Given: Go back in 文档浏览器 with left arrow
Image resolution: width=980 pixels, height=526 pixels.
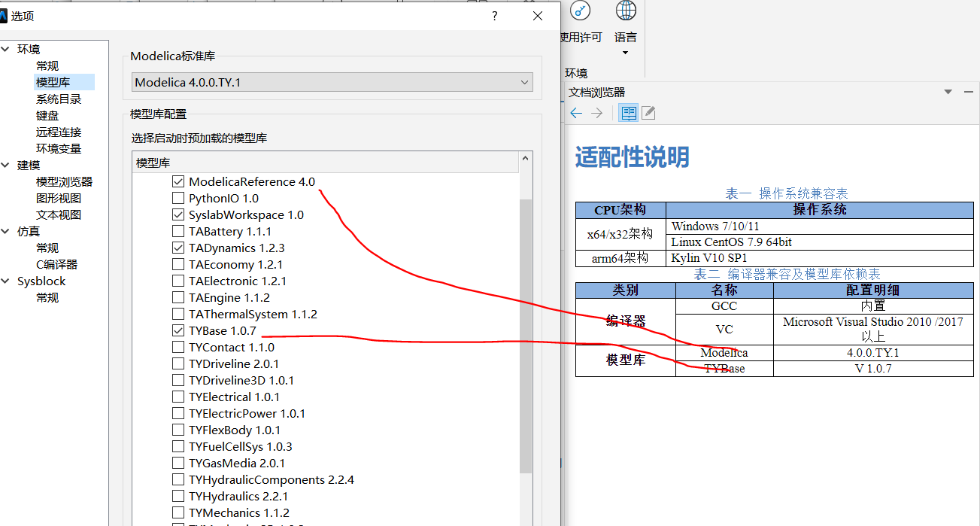Looking at the screenshot, I should [x=576, y=113].
